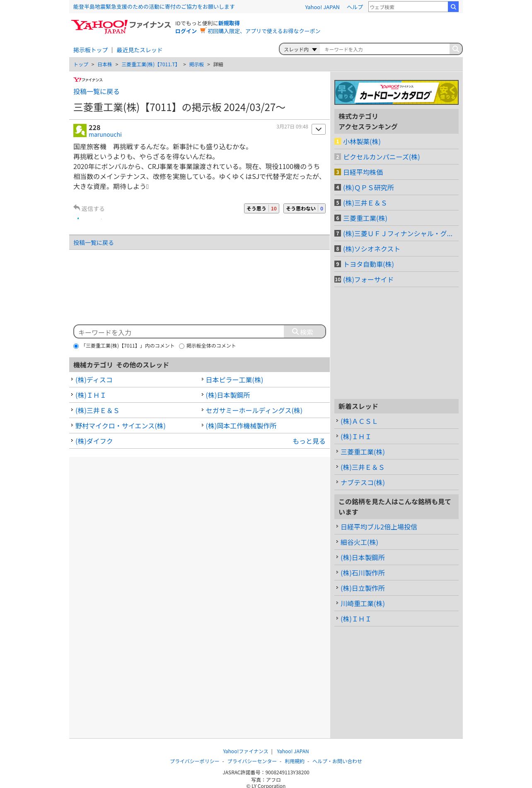Open 利用規約 in footer
Viewport: 532px width, 788px height.
tap(295, 761)
